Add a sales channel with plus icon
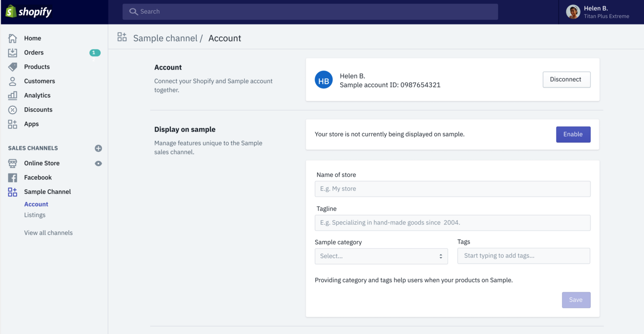 98,148
